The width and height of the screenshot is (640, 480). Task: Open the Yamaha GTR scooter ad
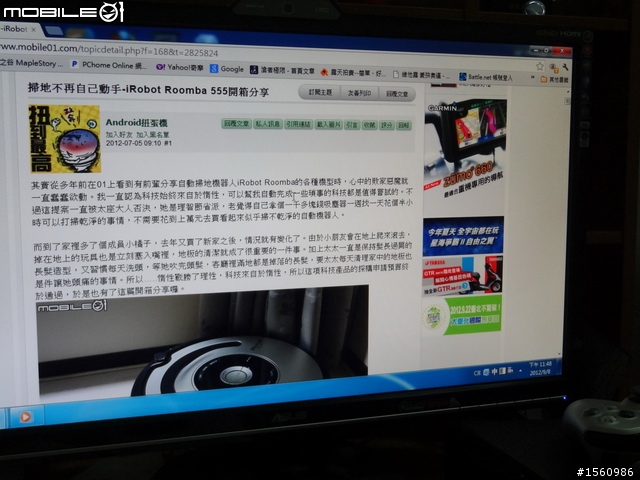point(462,276)
